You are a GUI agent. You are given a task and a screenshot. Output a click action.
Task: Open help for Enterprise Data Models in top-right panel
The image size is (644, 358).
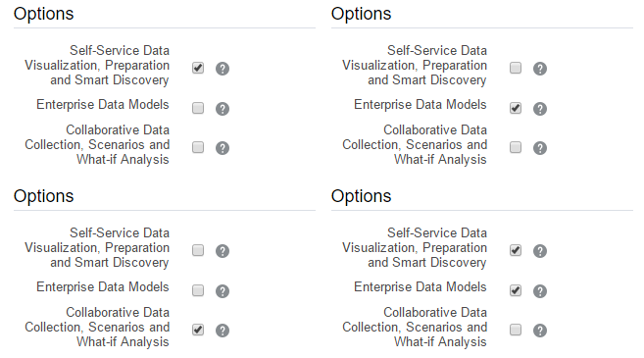click(x=540, y=109)
